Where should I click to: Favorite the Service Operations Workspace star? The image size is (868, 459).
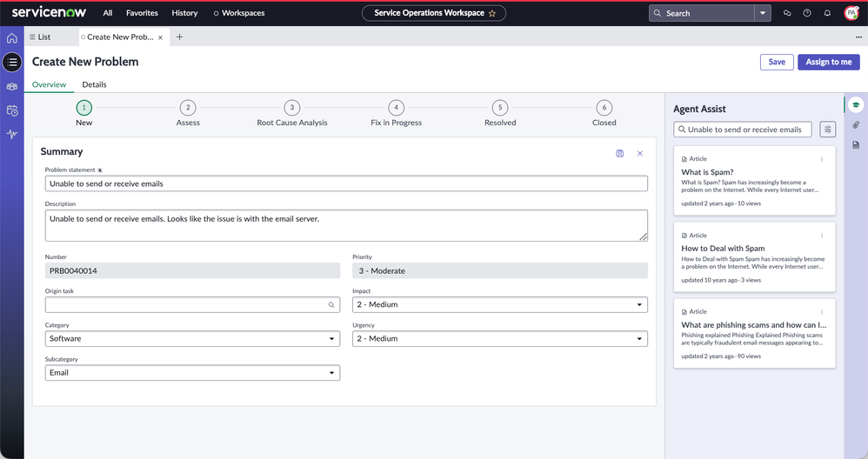point(492,13)
